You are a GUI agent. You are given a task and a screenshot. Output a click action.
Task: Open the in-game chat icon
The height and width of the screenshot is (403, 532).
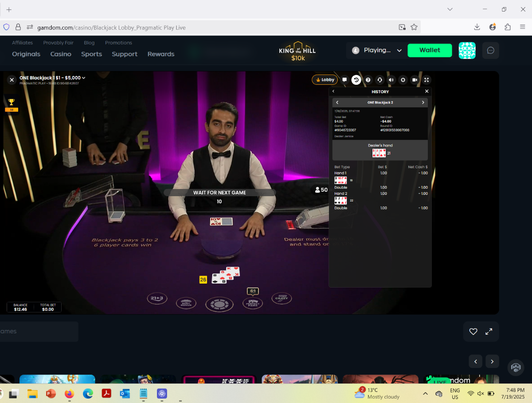pyautogui.click(x=344, y=80)
